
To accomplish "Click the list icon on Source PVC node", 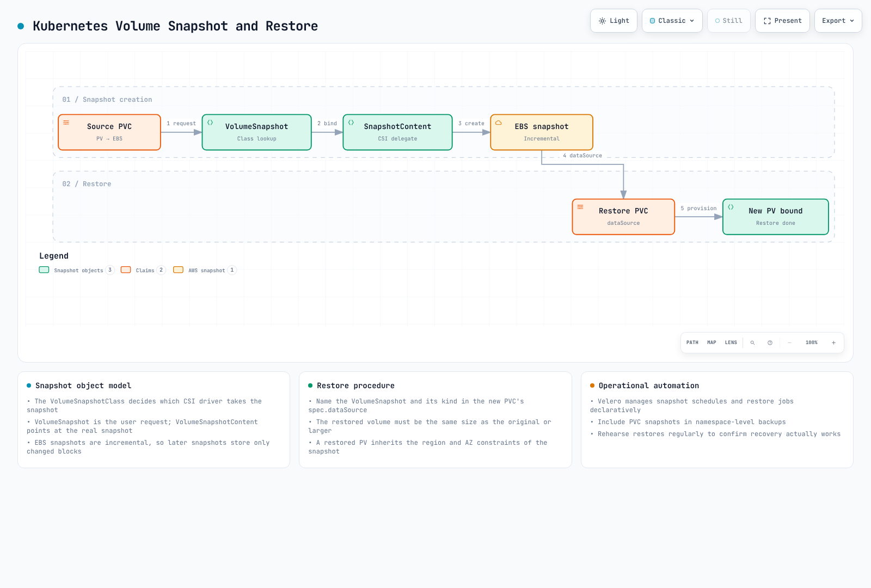I will pyautogui.click(x=66, y=122).
